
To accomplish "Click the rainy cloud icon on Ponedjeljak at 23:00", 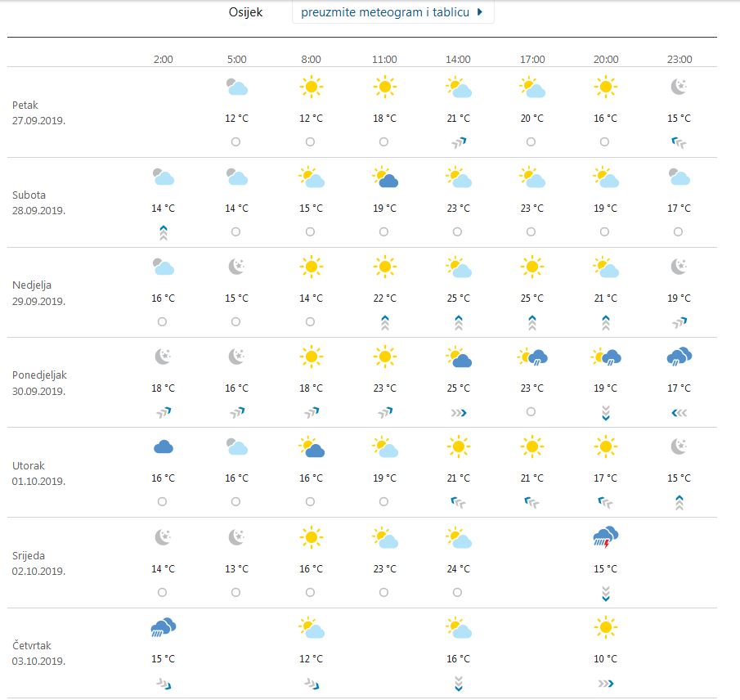I will (x=679, y=357).
